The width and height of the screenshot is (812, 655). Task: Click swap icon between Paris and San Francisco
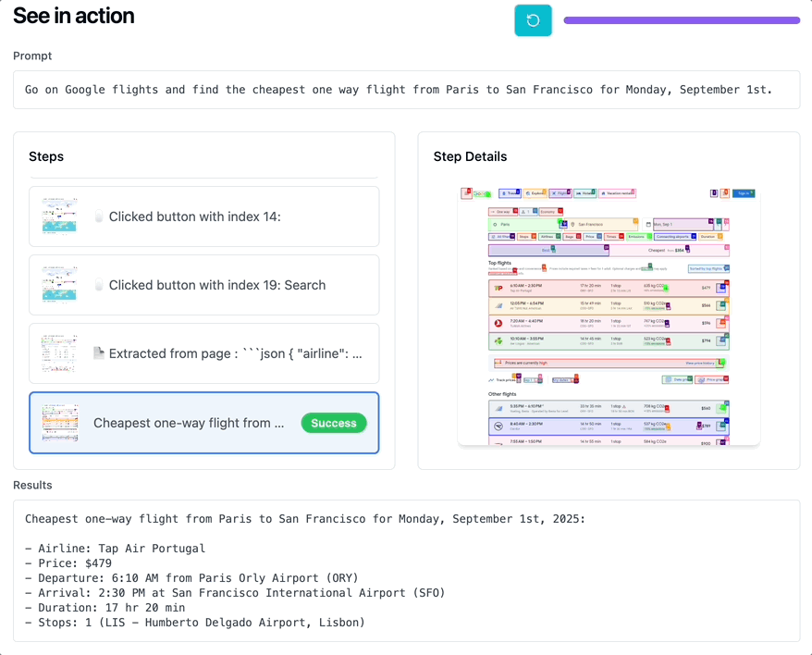(563, 225)
